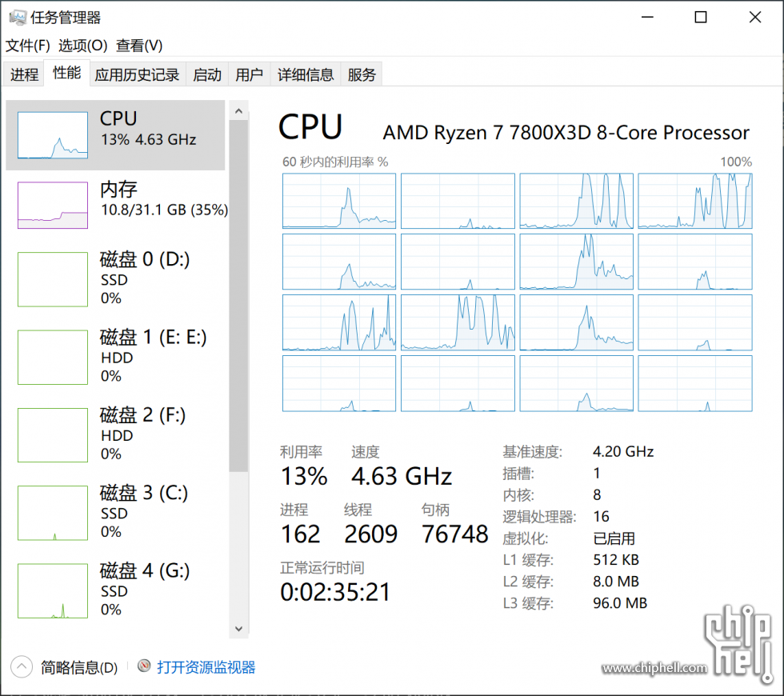Click the 简略信息(D) label
784x696 pixels.
click(79, 667)
